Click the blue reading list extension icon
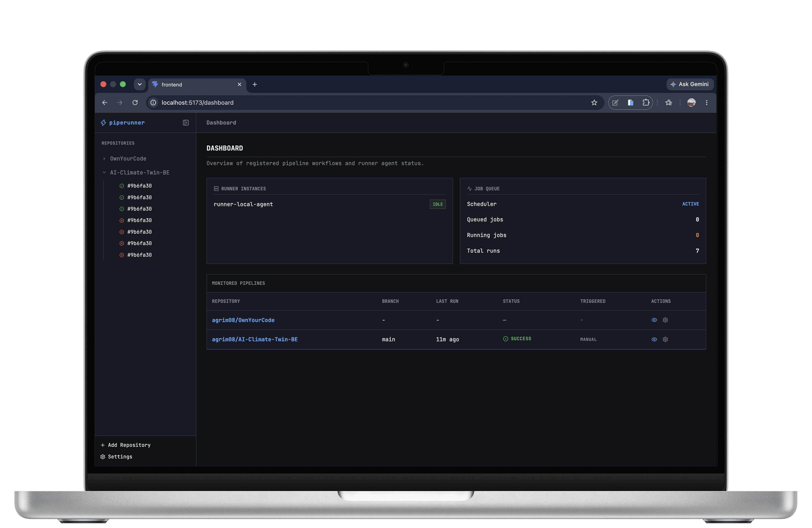 point(631,103)
